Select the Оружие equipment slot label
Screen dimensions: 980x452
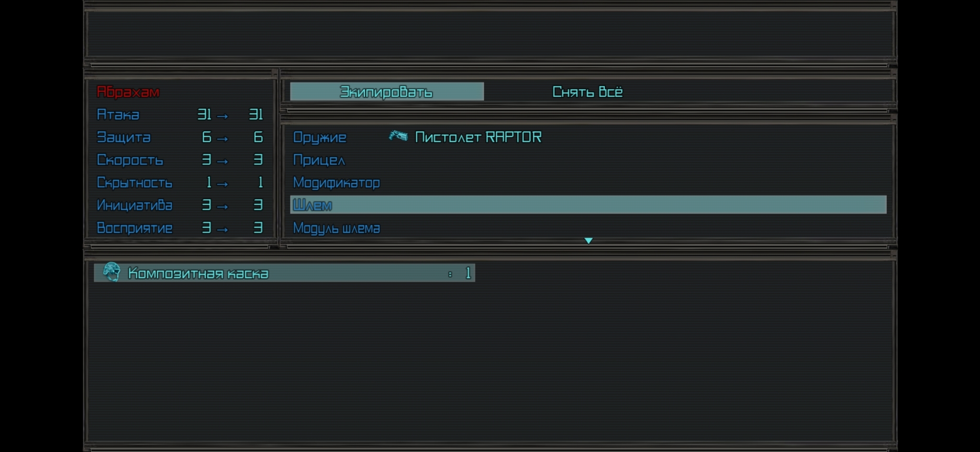[x=319, y=138]
